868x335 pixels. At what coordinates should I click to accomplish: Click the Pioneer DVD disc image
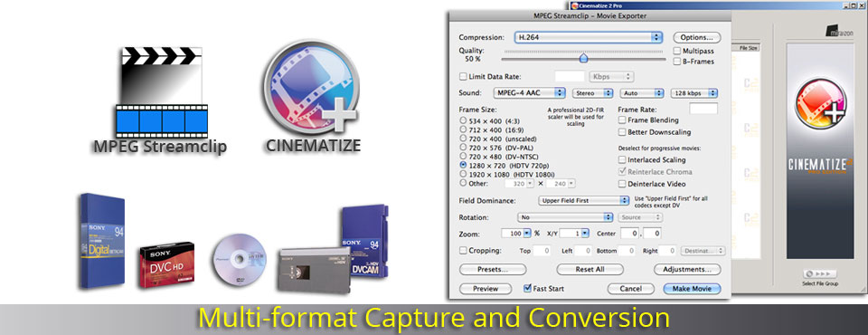coord(241,260)
